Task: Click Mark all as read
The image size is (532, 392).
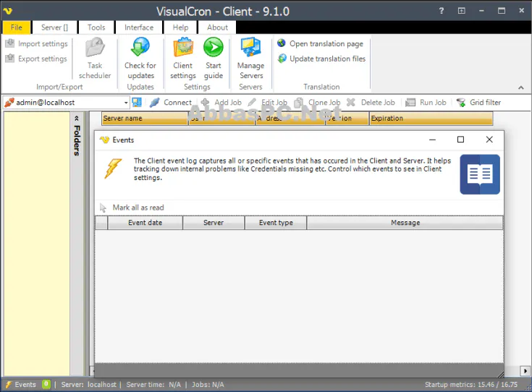Action: tap(138, 208)
